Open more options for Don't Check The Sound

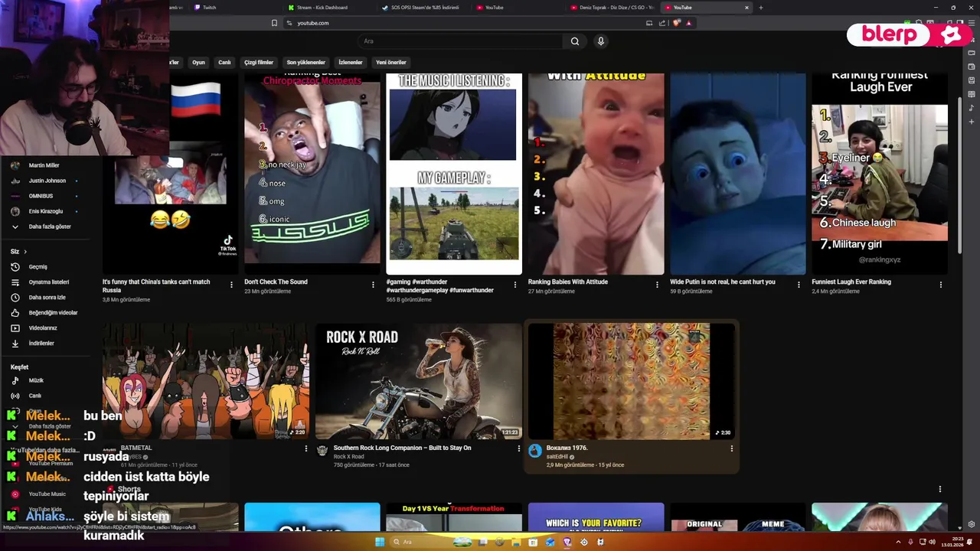[x=373, y=285]
